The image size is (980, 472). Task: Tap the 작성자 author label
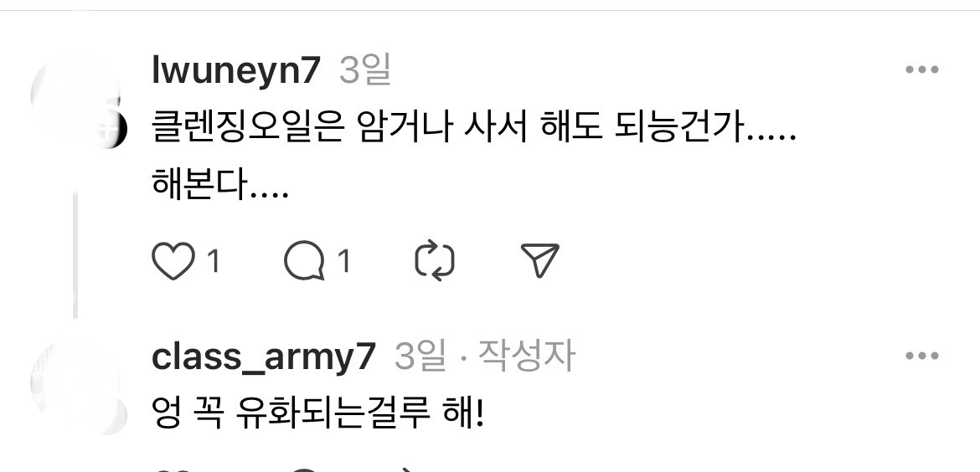pos(526,356)
